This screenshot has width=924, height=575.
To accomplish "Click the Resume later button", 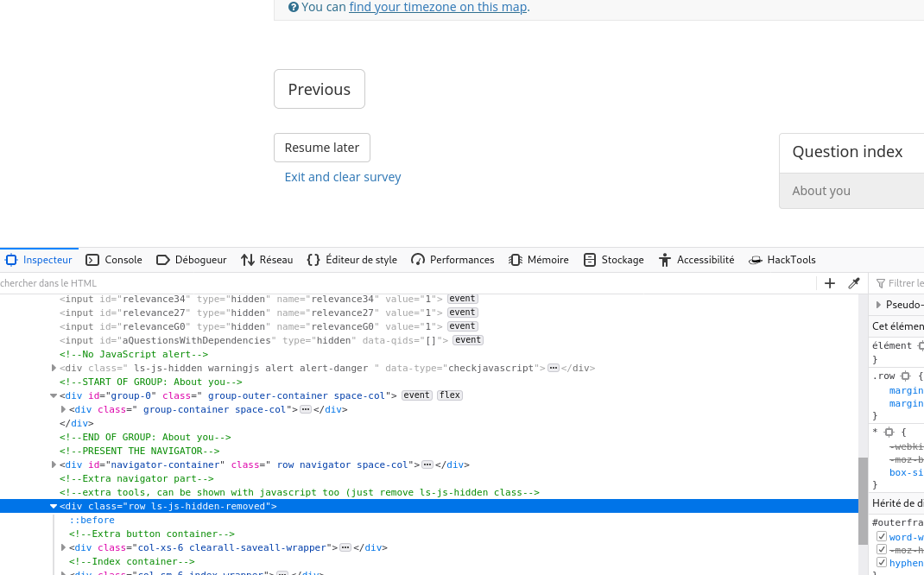I will point(321,148).
